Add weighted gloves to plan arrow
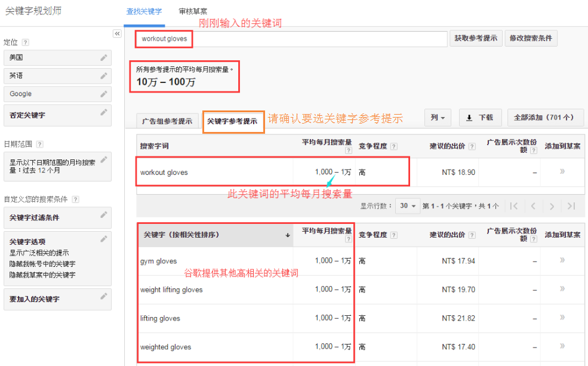Viewport: 588px width, 366px height. (562, 346)
